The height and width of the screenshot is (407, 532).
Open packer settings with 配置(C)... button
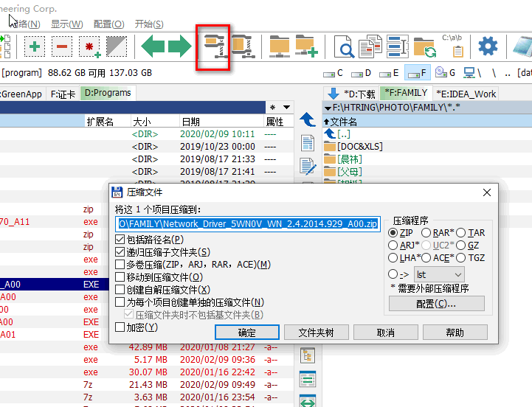437,303
